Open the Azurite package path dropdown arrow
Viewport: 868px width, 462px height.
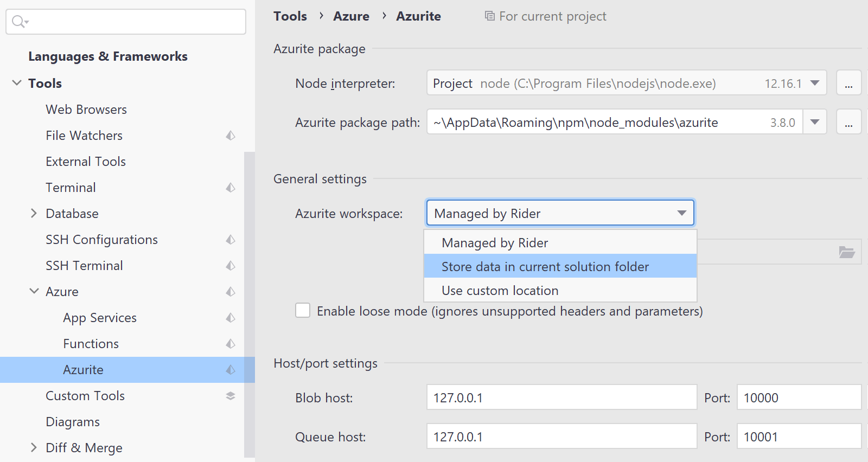[815, 122]
